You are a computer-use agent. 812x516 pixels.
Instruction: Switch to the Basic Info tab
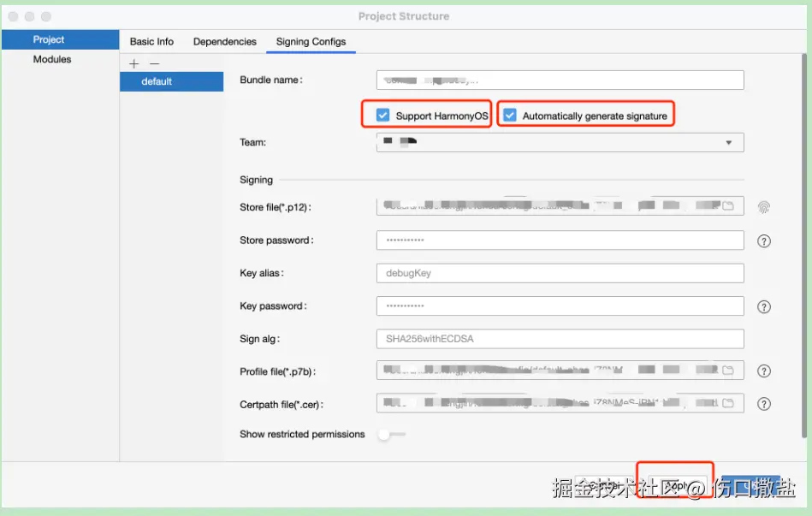tap(151, 41)
